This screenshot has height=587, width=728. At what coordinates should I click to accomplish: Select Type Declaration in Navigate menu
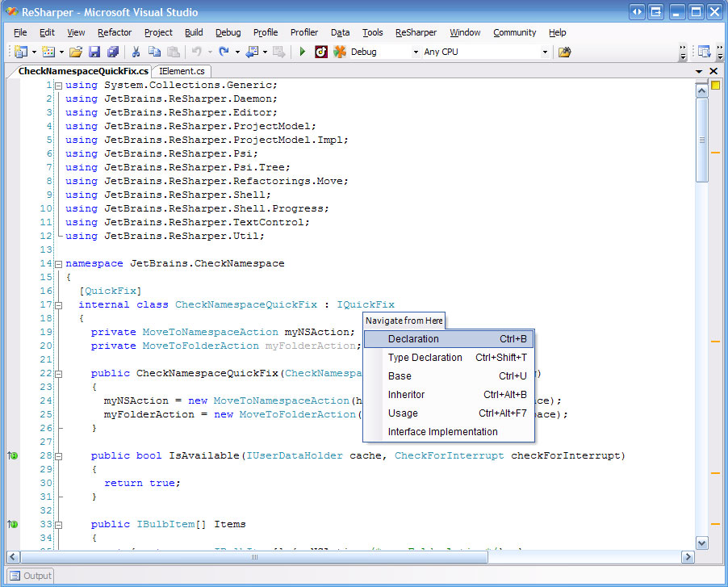click(425, 358)
